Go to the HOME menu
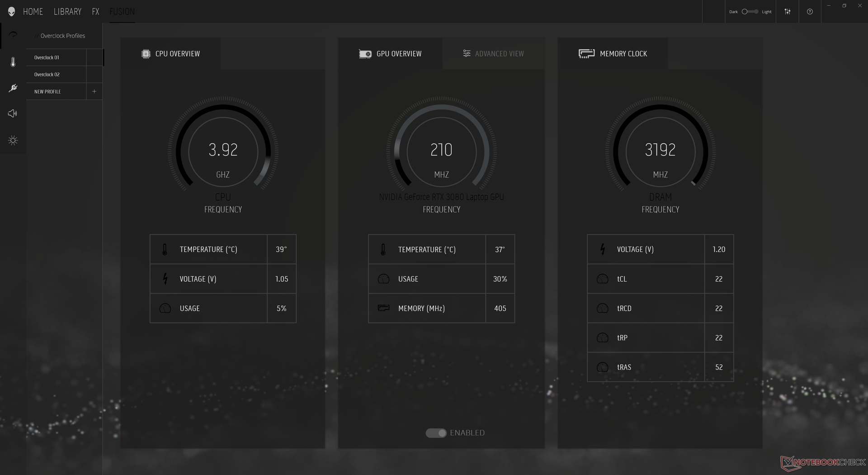Screen dimensions: 868x475 pos(33,12)
